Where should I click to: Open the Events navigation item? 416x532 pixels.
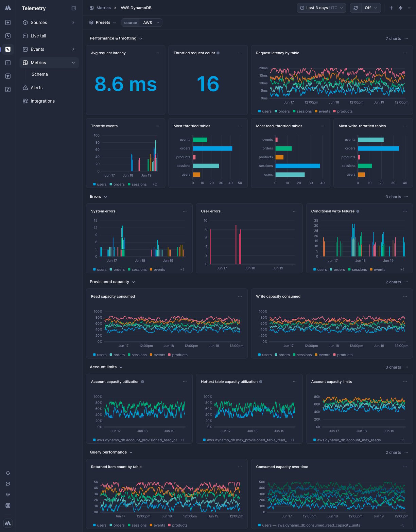[49, 49]
